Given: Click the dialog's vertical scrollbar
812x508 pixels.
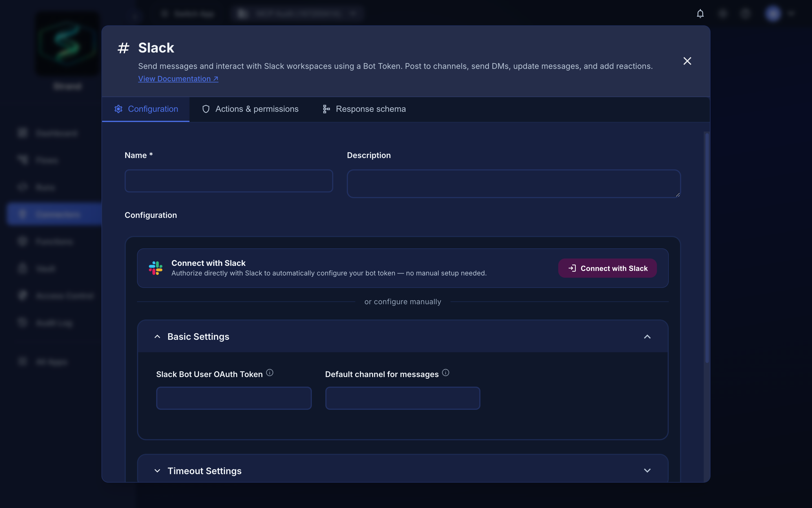Looking at the screenshot, I should (707, 248).
